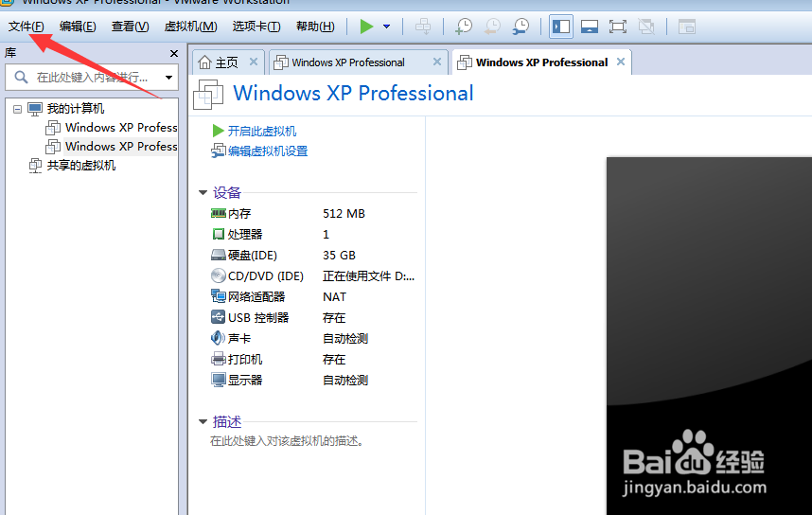The width and height of the screenshot is (812, 515).
Task: Collapse the 描述 section
Action: click(203, 421)
